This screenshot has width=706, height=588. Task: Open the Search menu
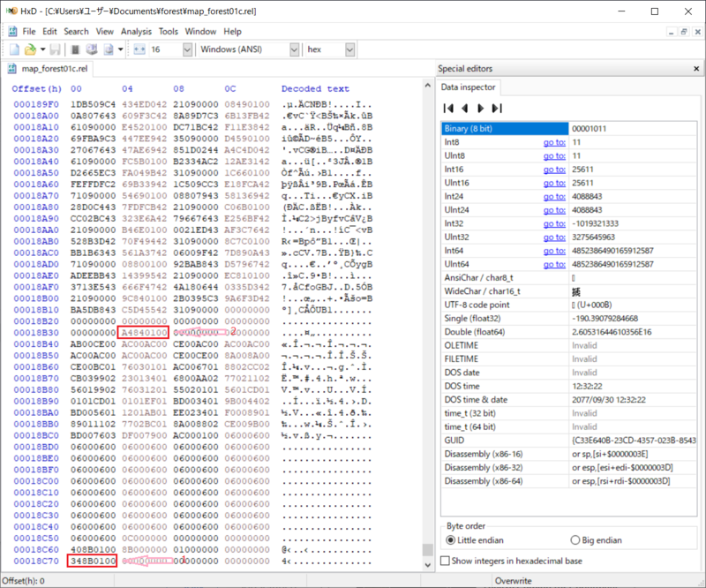click(x=76, y=32)
